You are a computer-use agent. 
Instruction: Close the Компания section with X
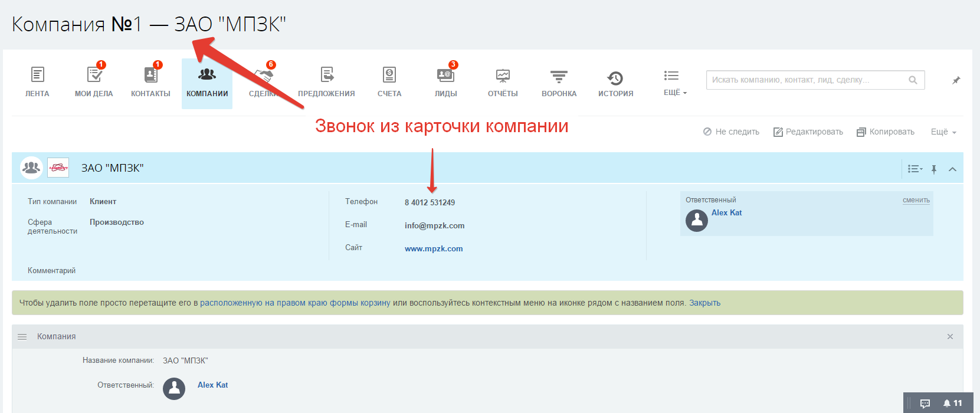(x=950, y=337)
